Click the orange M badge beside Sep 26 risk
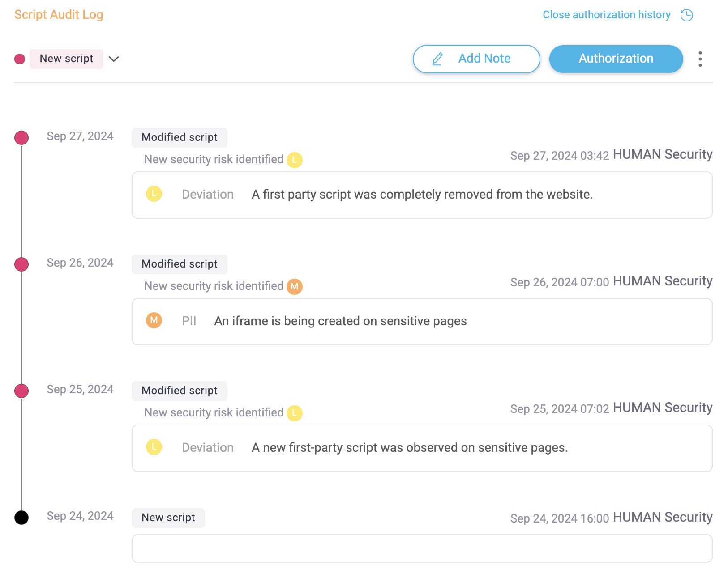The image size is (728, 578). (295, 286)
